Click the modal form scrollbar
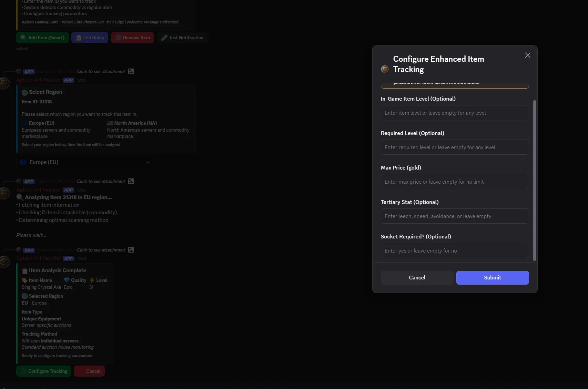This screenshot has width=588, height=389. pos(535,180)
